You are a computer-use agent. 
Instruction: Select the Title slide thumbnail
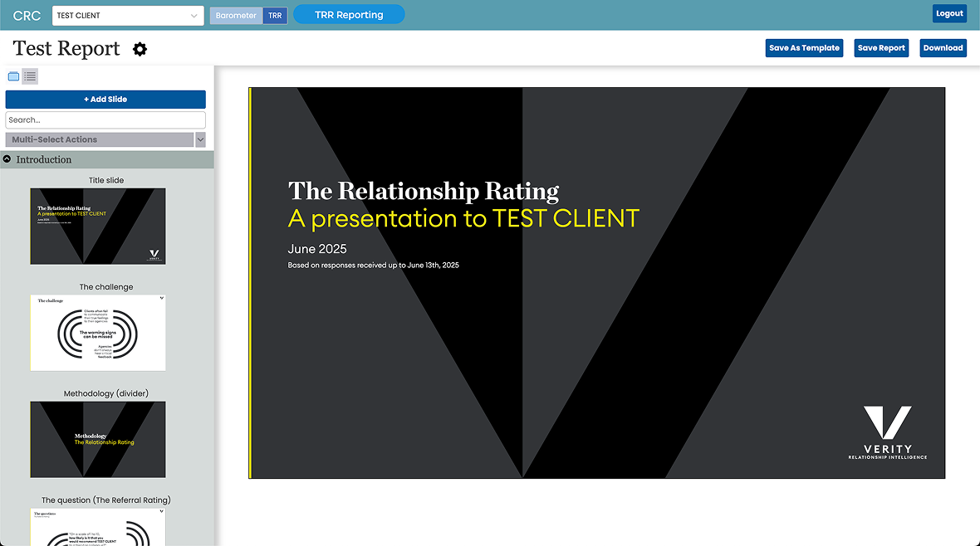(98, 227)
